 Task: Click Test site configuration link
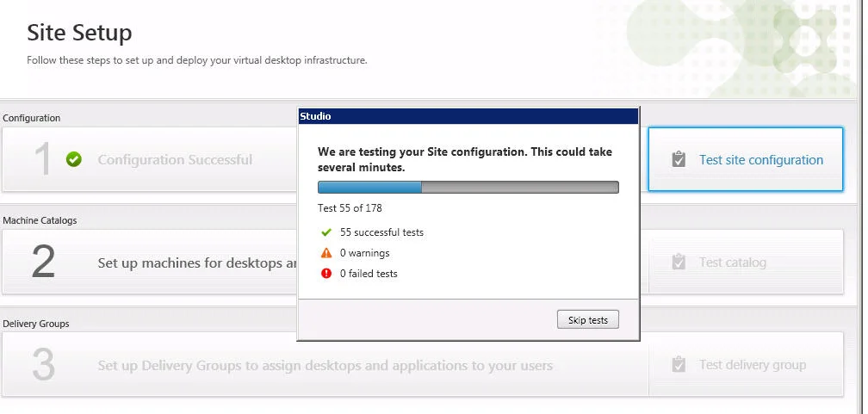760,160
